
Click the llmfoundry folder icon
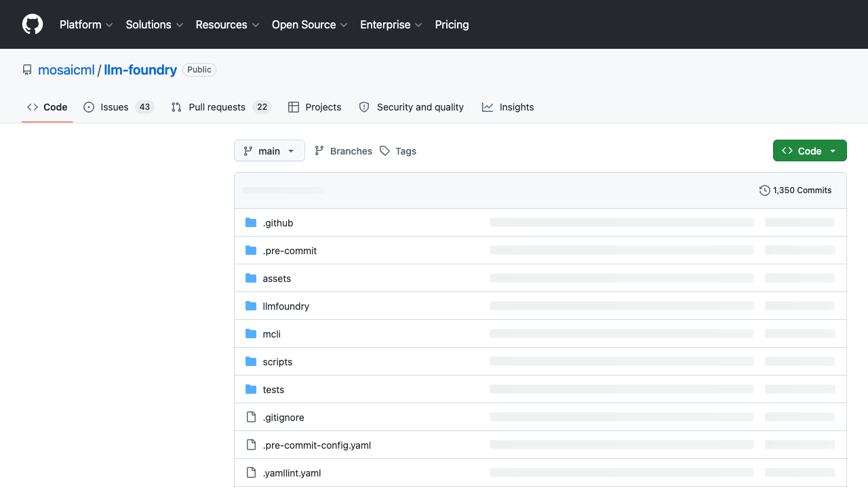(x=251, y=306)
